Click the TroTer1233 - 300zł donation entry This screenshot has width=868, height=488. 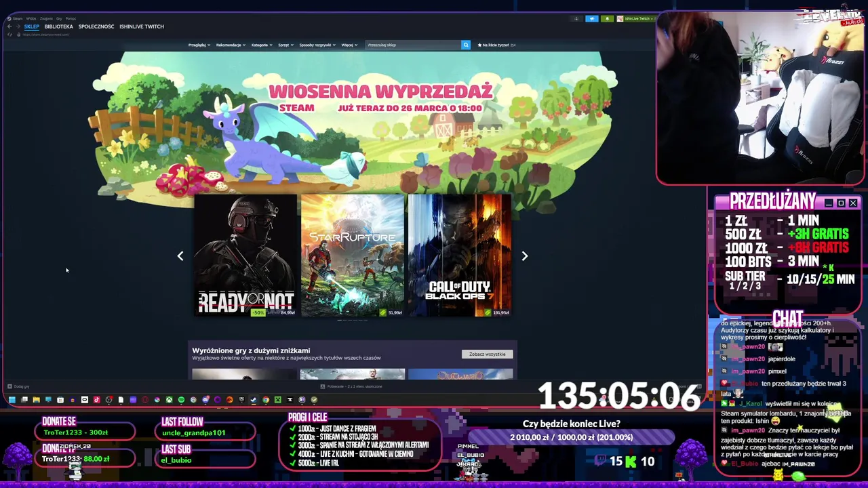[x=75, y=432]
